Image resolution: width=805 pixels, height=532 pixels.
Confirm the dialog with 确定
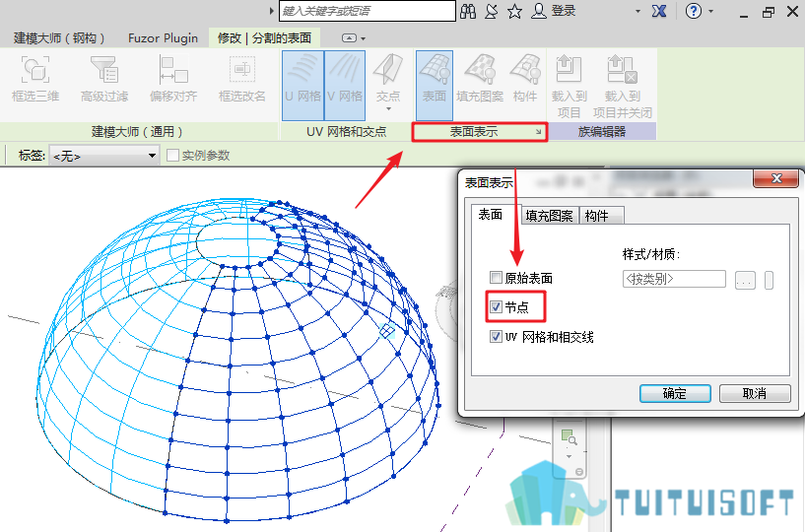(x=675, y=394)
